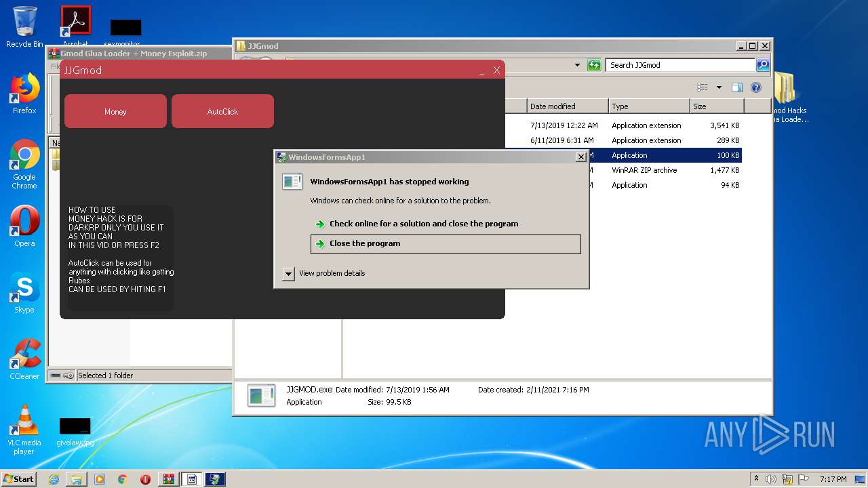Click the search magnifier icon in Explorer

click(763, 65)
